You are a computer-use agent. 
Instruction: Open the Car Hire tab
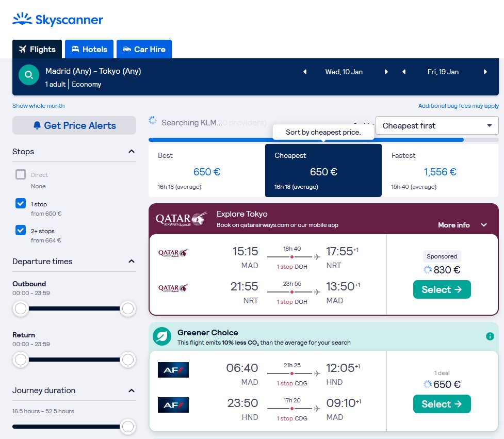144,50
